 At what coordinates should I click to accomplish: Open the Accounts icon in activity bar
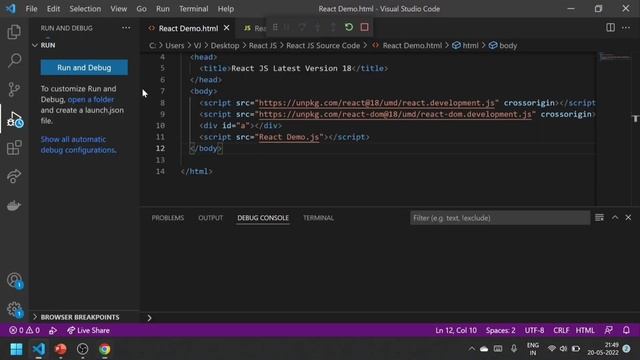point(15,281)
